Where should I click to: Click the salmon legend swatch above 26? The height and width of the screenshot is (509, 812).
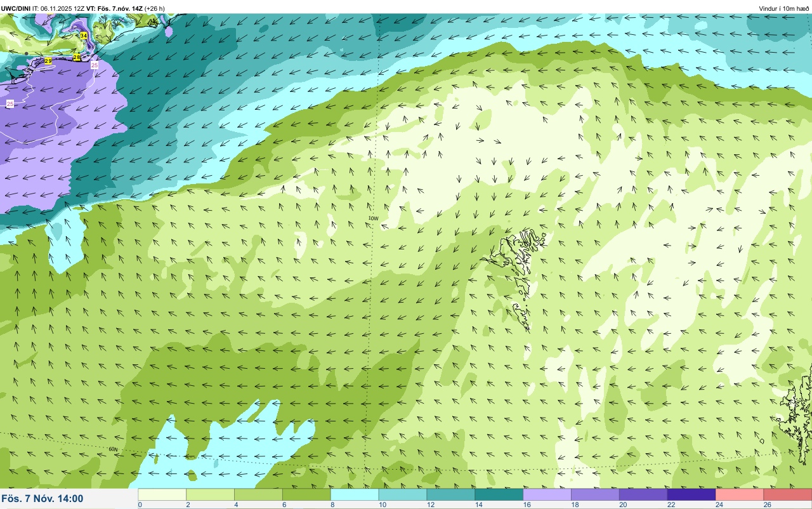pyautogui.click(x=788, y=494)
